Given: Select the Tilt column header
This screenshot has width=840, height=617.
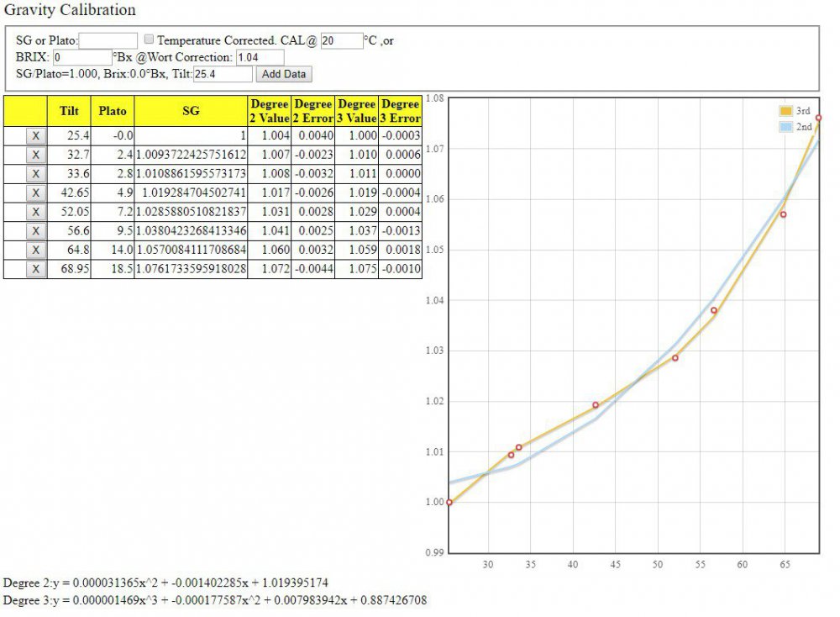Looking at the screenshot, I should click(69, 110).
